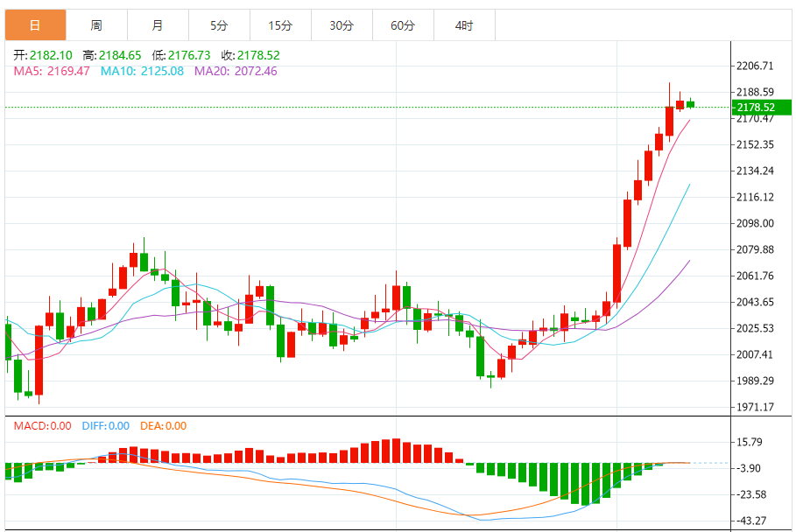The image size is (796, 532).
Task: Click the 1971.17 price axis label
Action: (755, 407)
